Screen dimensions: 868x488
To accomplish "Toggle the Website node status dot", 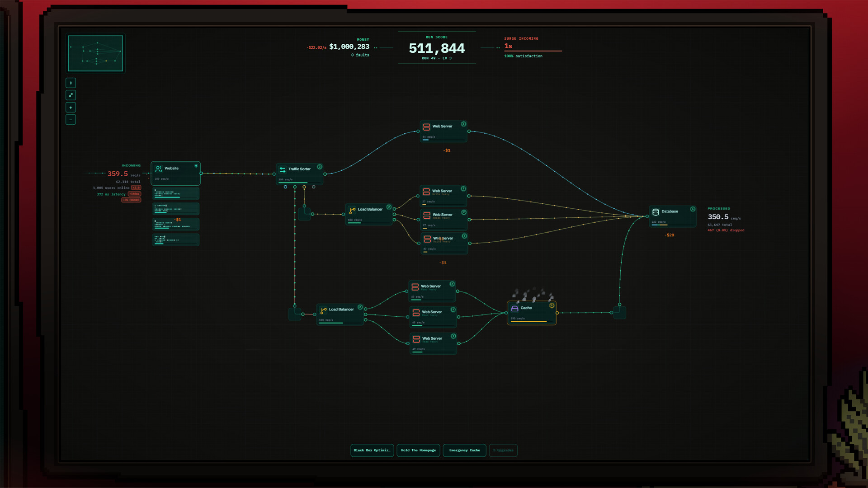I will pos(196,166).
